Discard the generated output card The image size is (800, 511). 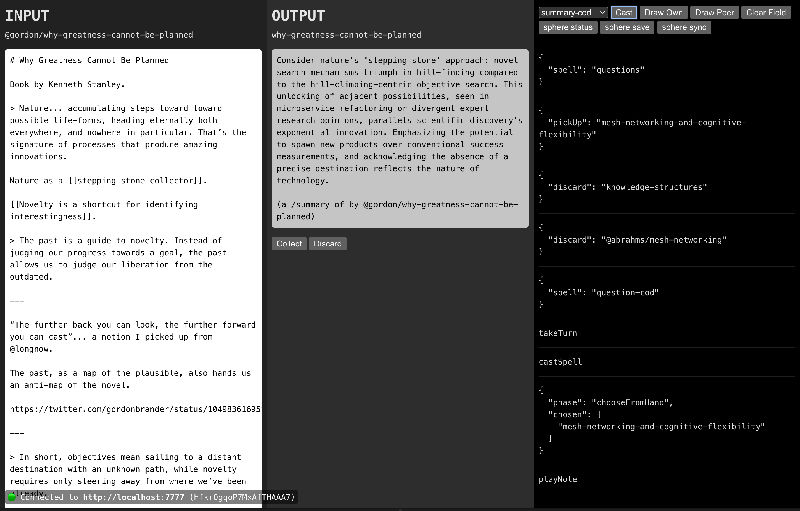point(327,243)
